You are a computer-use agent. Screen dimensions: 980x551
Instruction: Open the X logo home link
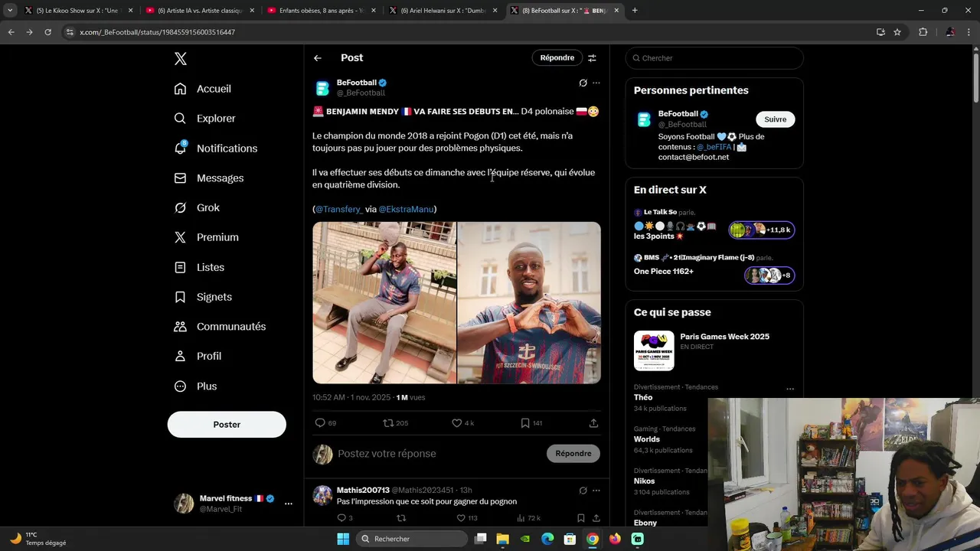[x=180, y=59]
